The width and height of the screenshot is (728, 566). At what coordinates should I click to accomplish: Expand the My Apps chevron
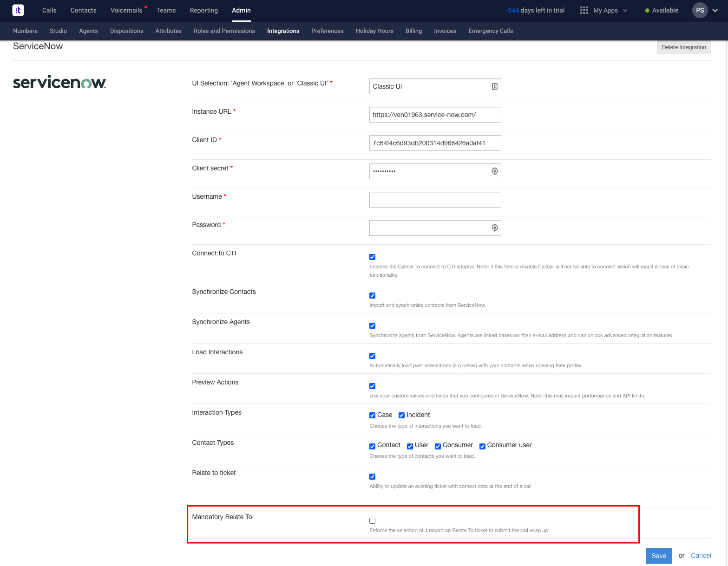[x=626, y=10]
